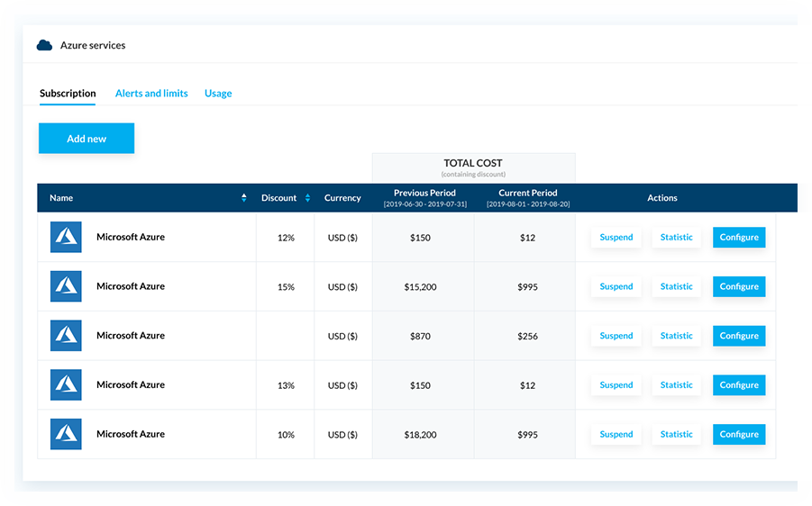Suspend the subscription costing $870 previously
Image resolution: width=812 pixels, height=506 pixels.
click(616, 335)
